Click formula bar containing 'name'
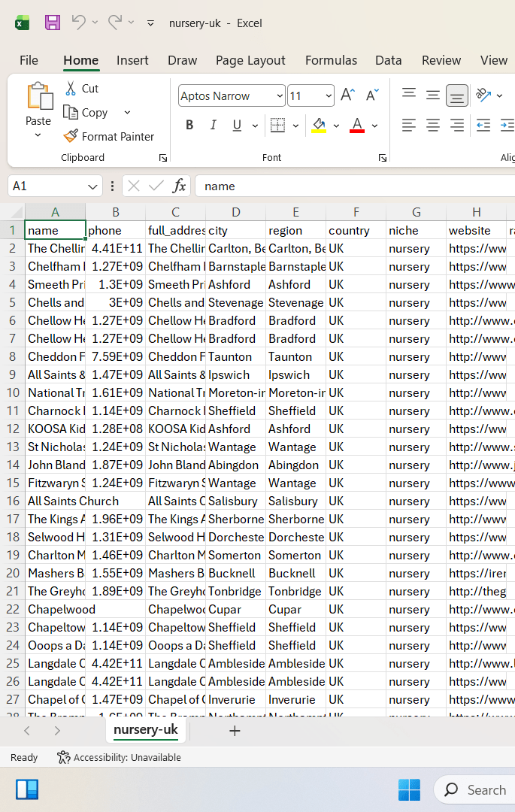The image size is (515, 812). pos(355,186)
